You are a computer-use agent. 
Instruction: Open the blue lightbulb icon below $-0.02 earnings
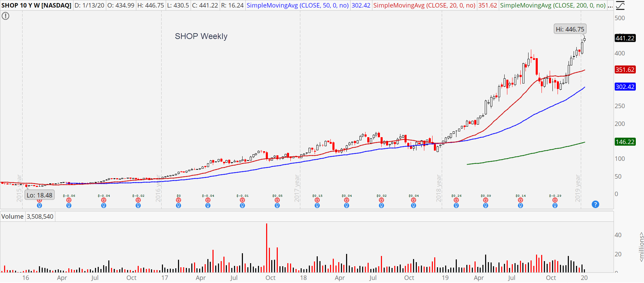pyautogui.click(x=138, y=206)
